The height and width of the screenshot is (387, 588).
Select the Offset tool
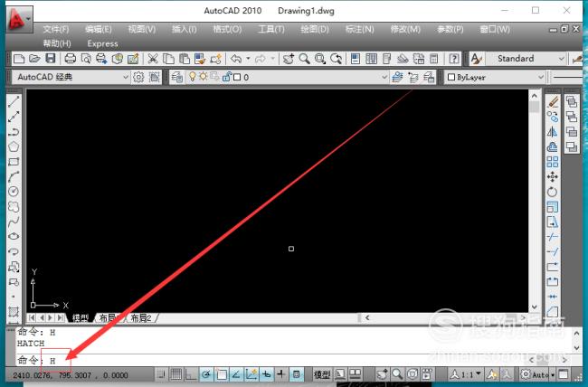(x=553, y=146)
